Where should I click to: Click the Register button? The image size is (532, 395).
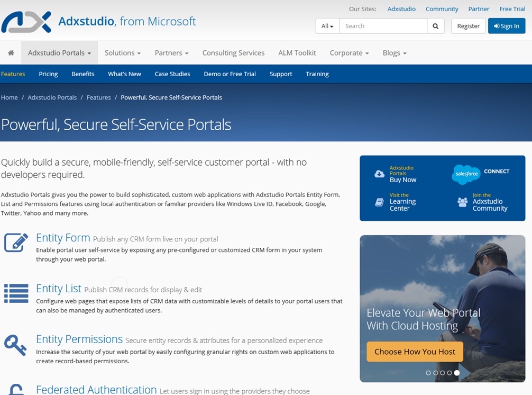pos(468,25)
